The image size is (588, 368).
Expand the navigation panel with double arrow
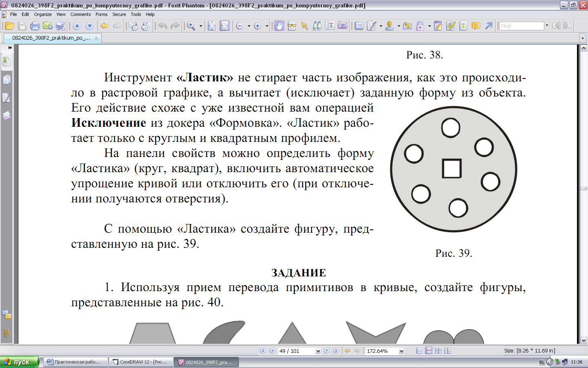pos(10,48)
